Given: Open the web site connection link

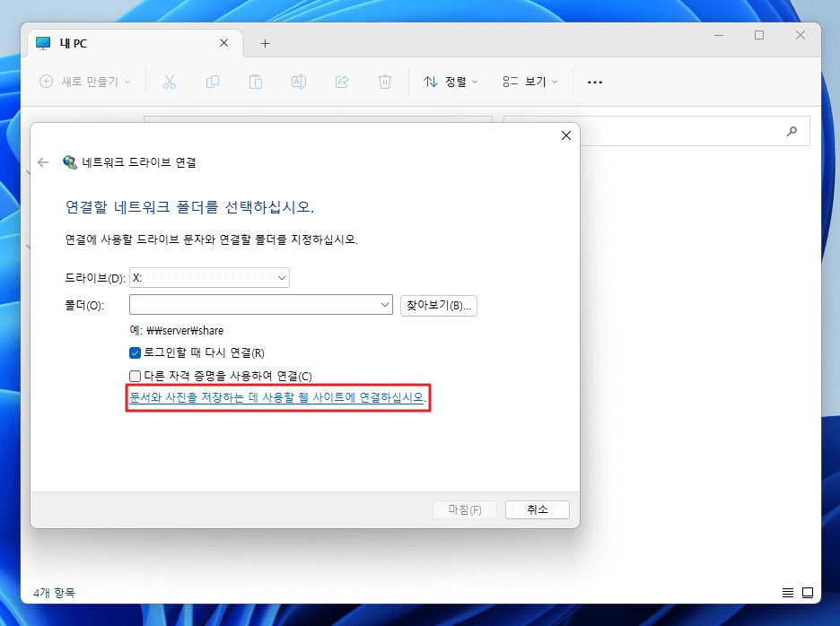Looking at the screenshot, I should [277, 397].
